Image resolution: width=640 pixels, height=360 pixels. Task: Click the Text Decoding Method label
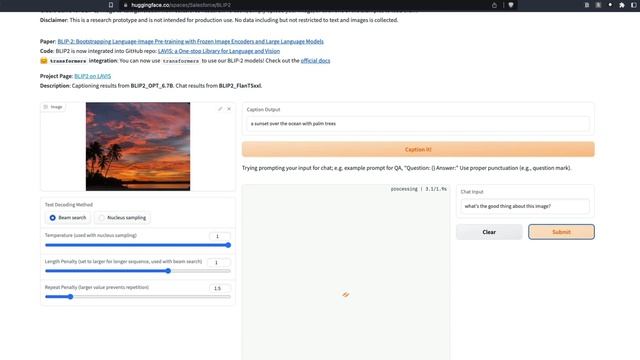69,204
